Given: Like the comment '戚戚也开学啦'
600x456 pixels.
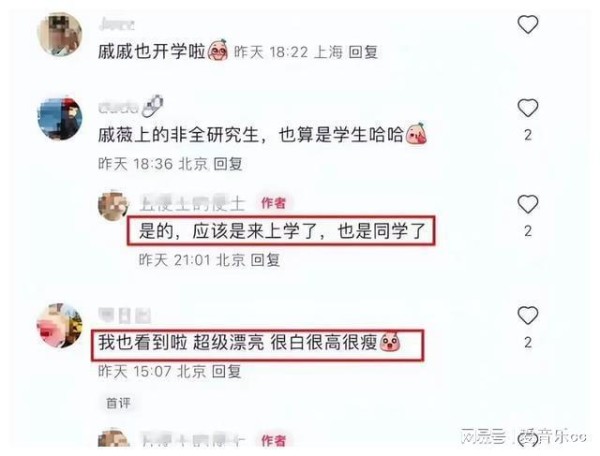Looking at the screenshot, I should pyautogui.click(x=528, y=25).
